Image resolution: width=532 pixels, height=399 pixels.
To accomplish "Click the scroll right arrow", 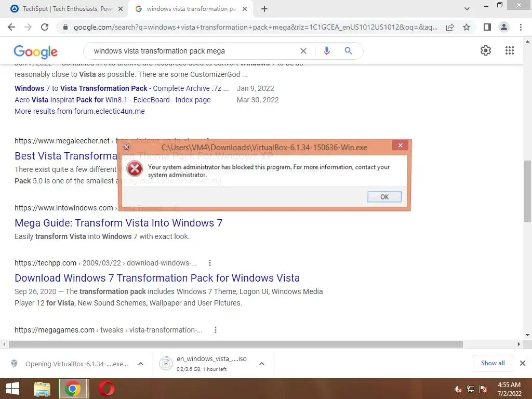I will 519,344.
